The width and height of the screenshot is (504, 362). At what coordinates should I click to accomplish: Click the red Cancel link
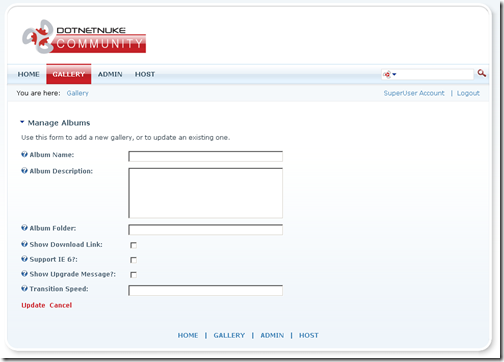click(61, 305)
